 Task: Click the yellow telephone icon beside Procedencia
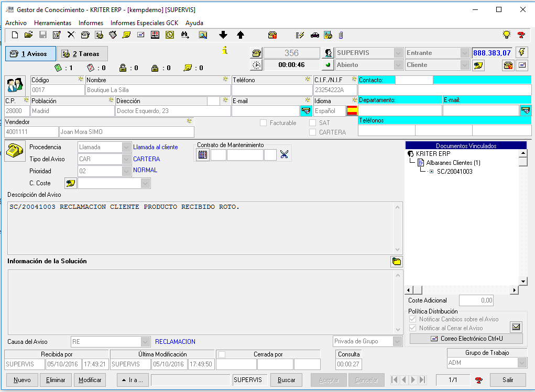pyautogui.click(x=15, y=151)
